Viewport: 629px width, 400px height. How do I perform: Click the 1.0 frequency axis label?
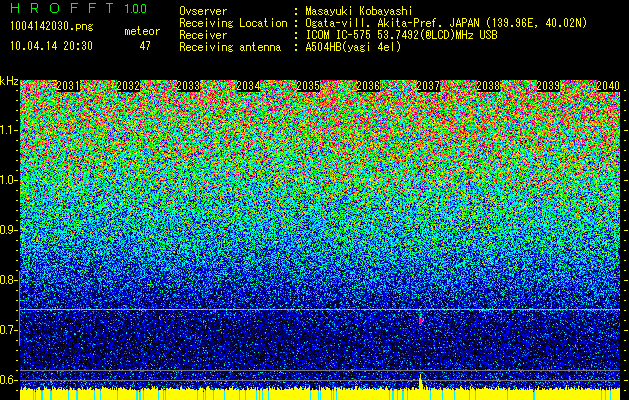tap(8, 180)
